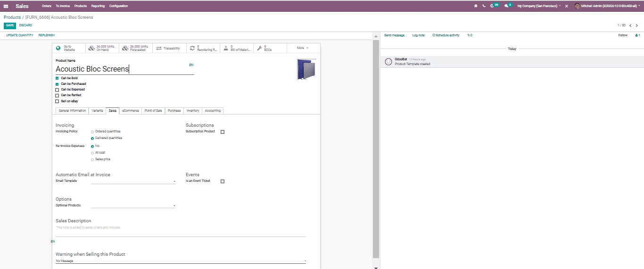Go to next record arrow
The image size is (644, 269).
(637, 25)
